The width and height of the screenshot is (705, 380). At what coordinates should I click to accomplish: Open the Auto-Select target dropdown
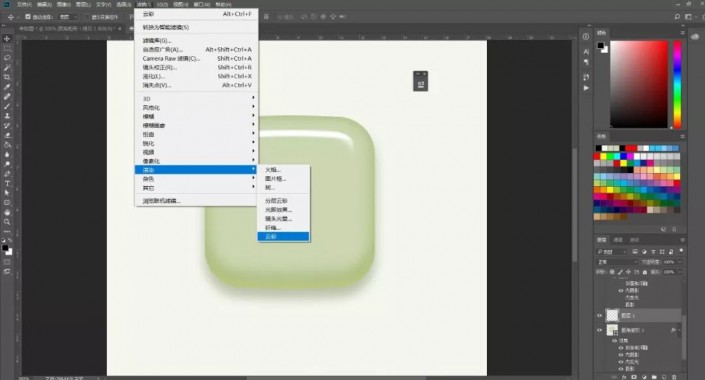[x=68, y=17]
